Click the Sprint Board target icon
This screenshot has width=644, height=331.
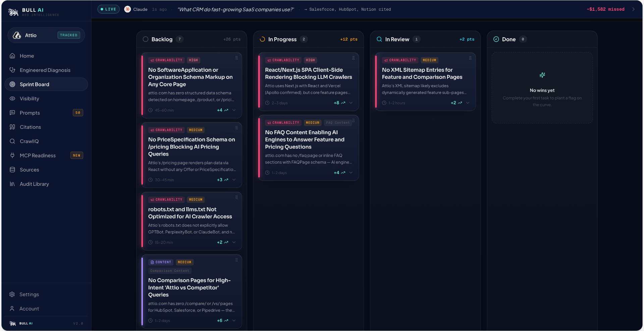(x=12, y=84)
